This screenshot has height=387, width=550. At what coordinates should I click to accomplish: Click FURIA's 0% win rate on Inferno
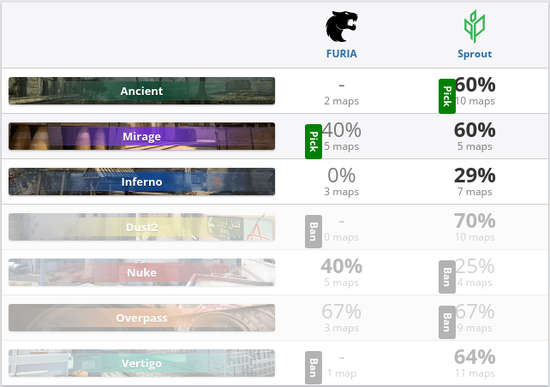coord(341,175)
